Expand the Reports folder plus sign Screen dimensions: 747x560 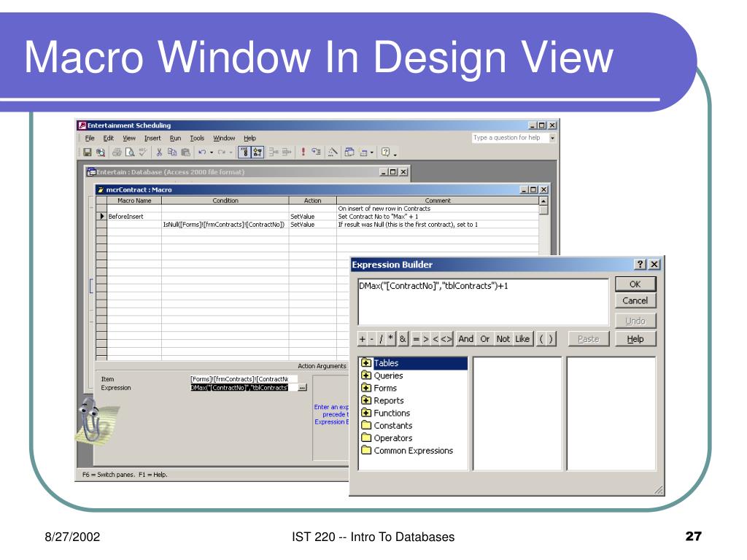366,400
